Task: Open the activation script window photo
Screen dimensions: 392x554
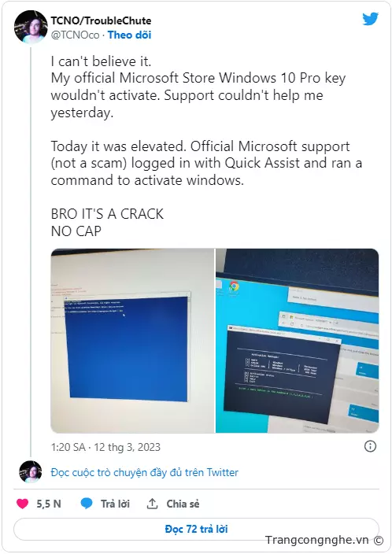Action: [x=298, y=341]
